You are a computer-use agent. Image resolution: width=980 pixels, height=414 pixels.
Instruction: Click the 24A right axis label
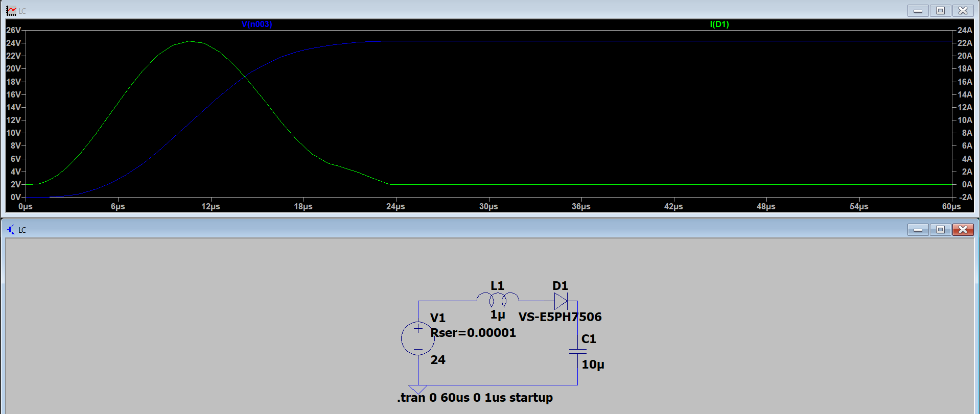point(965,30)
